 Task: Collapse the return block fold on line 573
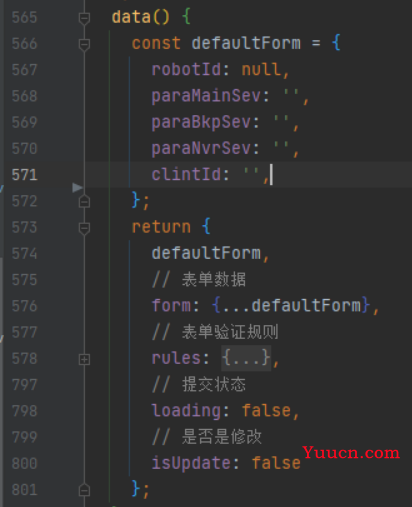84,228
